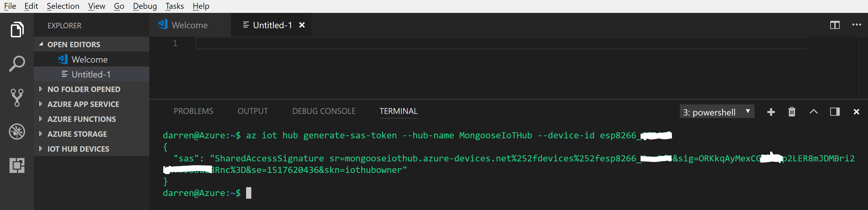Screen dimensions: 868x210
Task: Open the terminal selector dropdown
Action: (x=716, y=112)
